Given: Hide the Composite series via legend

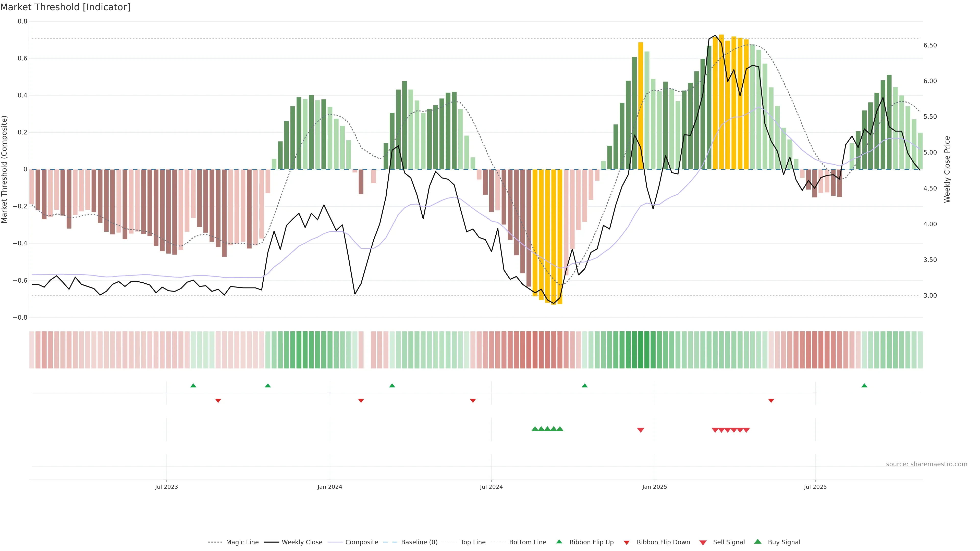Looking at the screenshot, I should point(361,542).
